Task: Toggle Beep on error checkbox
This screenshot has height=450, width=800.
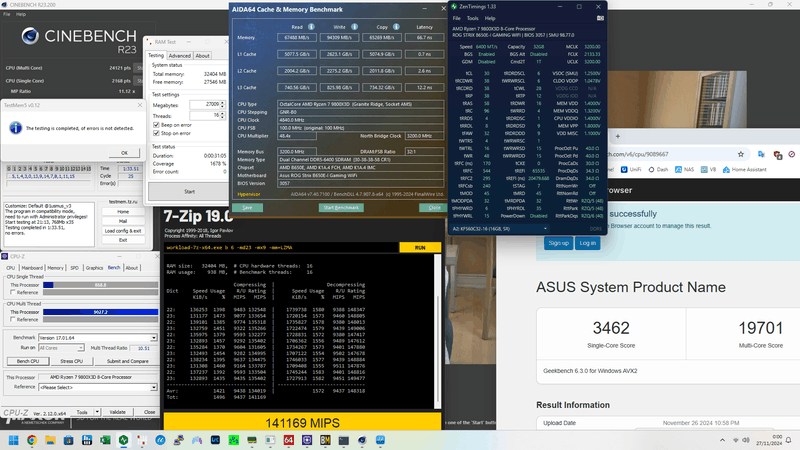Action: click(x=156, y=125)
